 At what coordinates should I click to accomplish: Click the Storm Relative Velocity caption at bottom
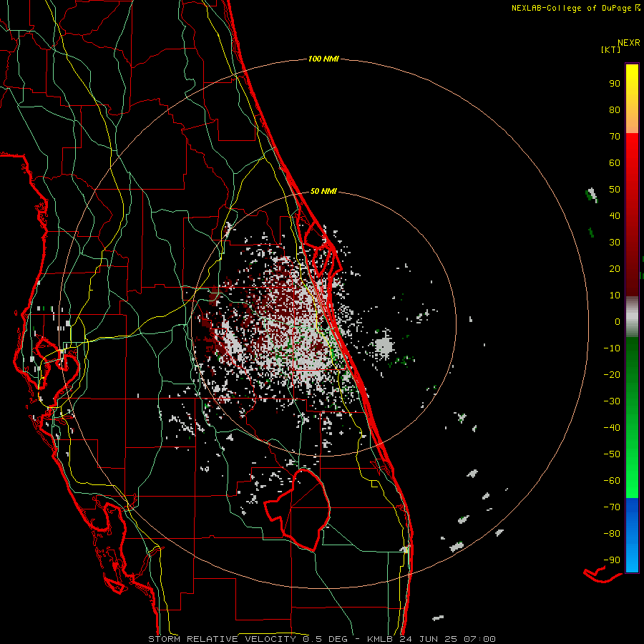click(x=321, y=639)
